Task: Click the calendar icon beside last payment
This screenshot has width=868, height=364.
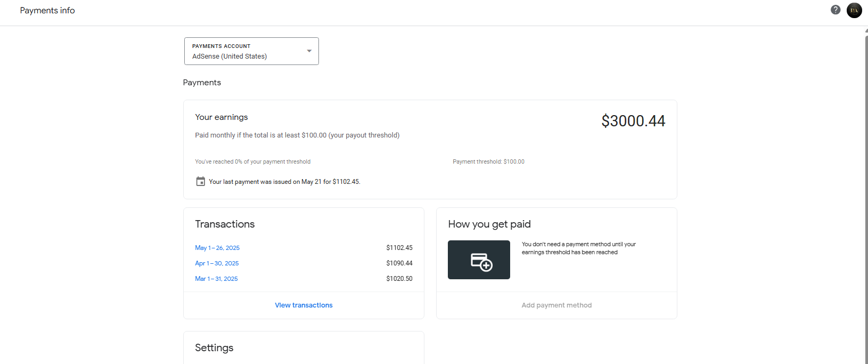Action: point(200,181)
